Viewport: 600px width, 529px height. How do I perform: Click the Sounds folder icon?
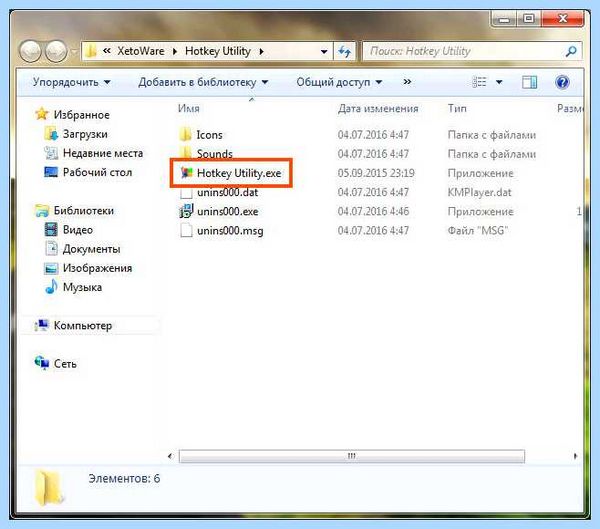(186, 152)
